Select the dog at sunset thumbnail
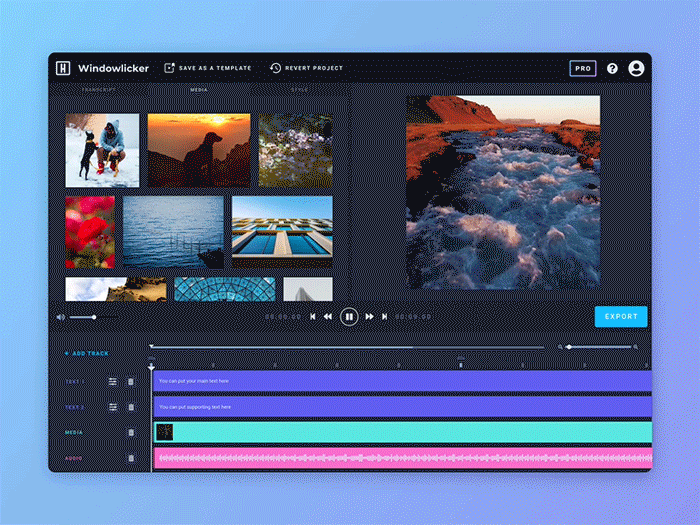The height and width of the screenshot is (525, 700). pos(199,150)
